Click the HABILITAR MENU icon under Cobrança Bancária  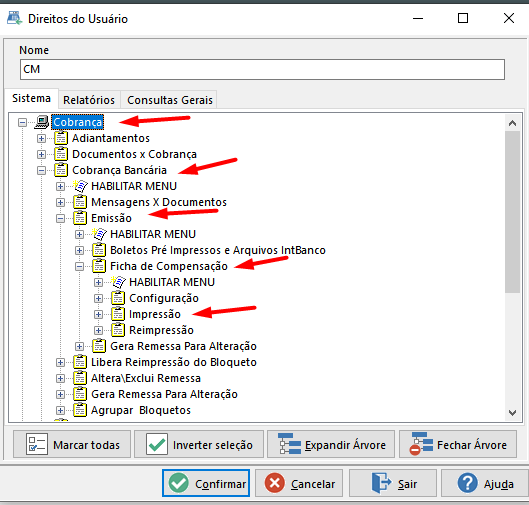coord(80,186)
